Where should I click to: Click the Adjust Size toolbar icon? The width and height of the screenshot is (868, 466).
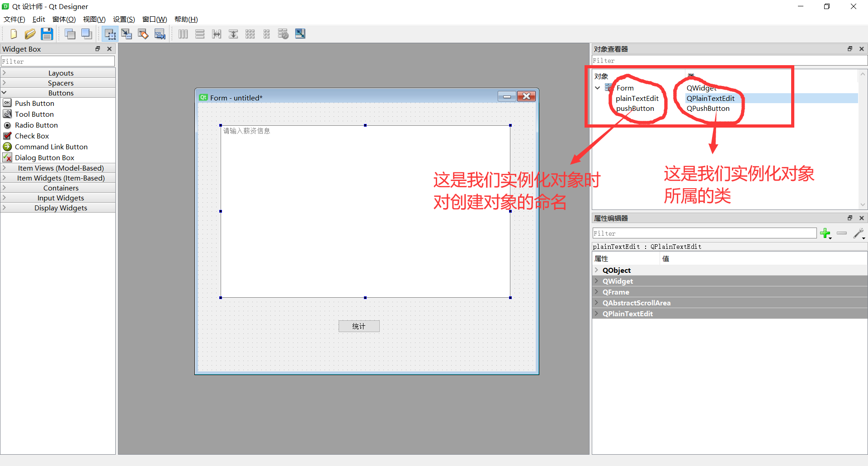pos(300,34)
